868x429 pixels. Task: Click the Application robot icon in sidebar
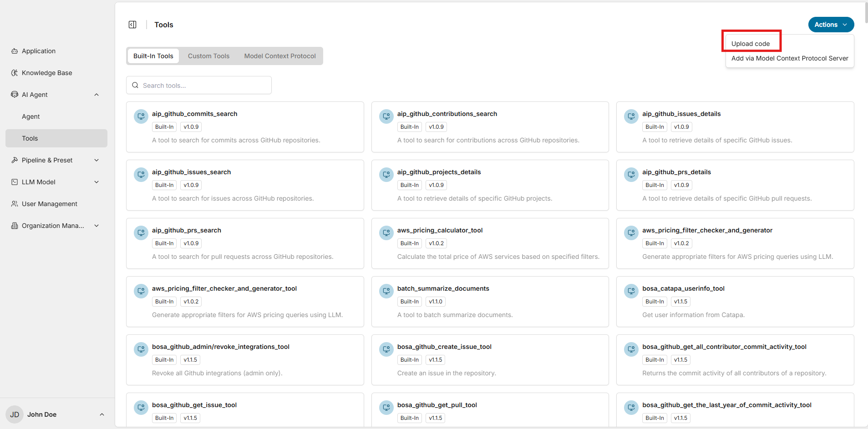pos(15,51)
